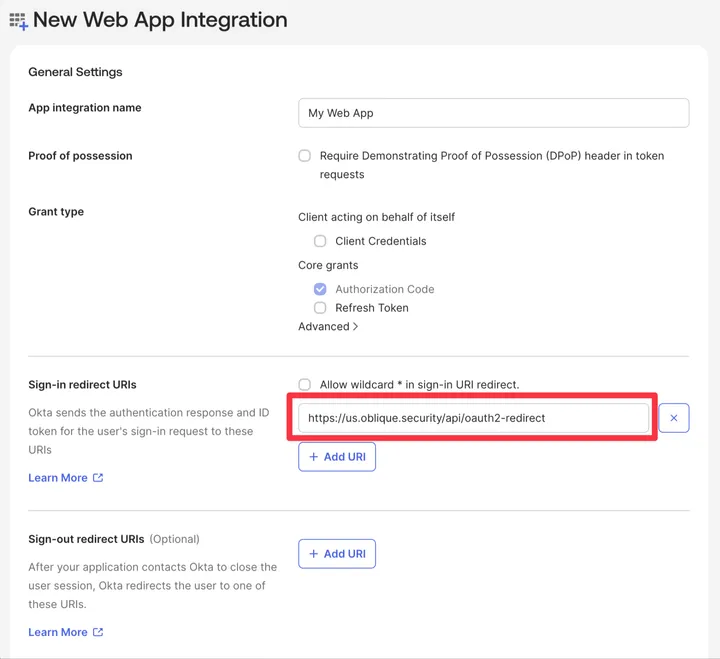Click the Proof of possession label

(x=80, y=156)
